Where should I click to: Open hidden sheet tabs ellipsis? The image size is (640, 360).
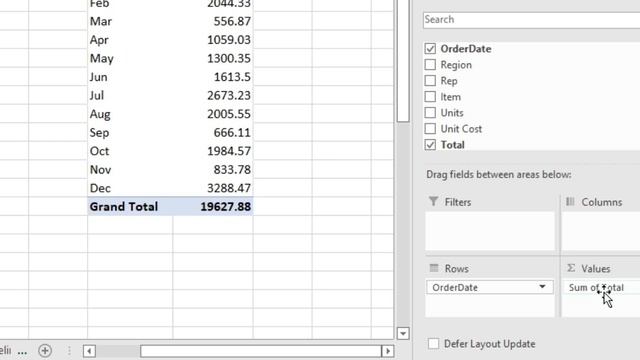tap(22, 351)
